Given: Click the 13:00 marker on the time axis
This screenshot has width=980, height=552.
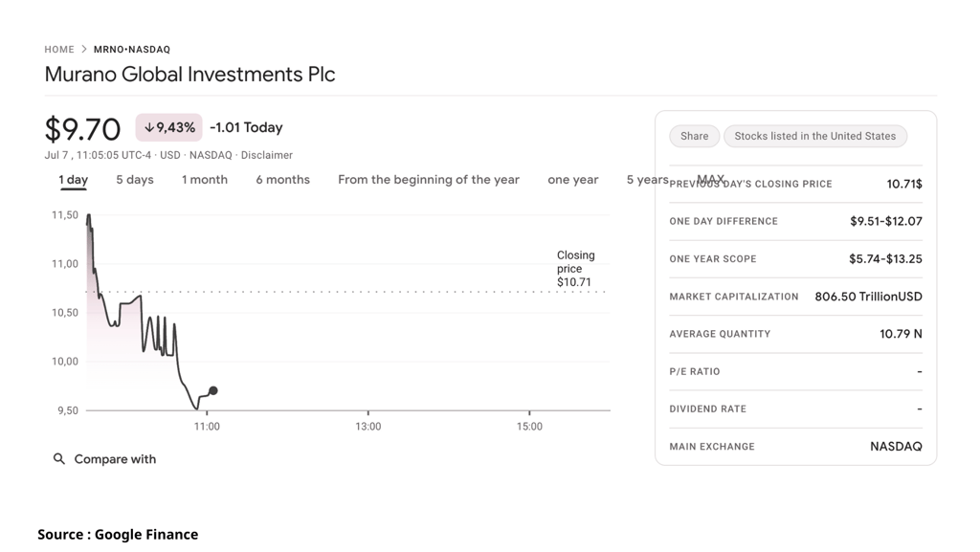Looking at the screenshot, I should tap(368, 427).
